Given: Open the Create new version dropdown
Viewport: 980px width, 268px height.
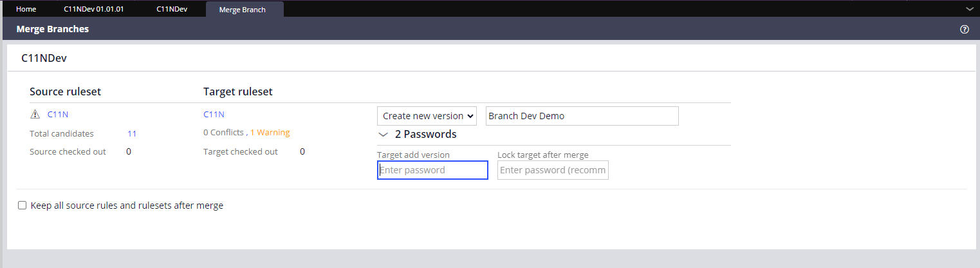Looking at the screenshot, I should 427,116.
